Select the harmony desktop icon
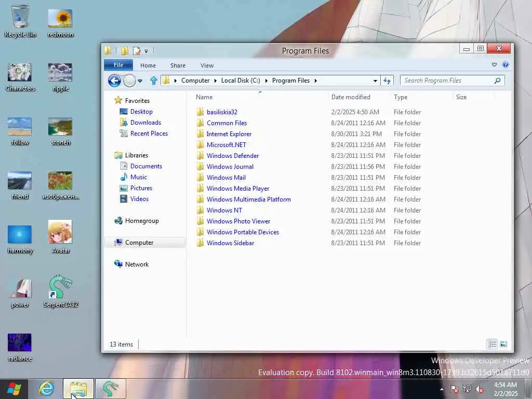The height and width of the screenshot is (399, 532). pyautogui.click(x=20, y=239)
